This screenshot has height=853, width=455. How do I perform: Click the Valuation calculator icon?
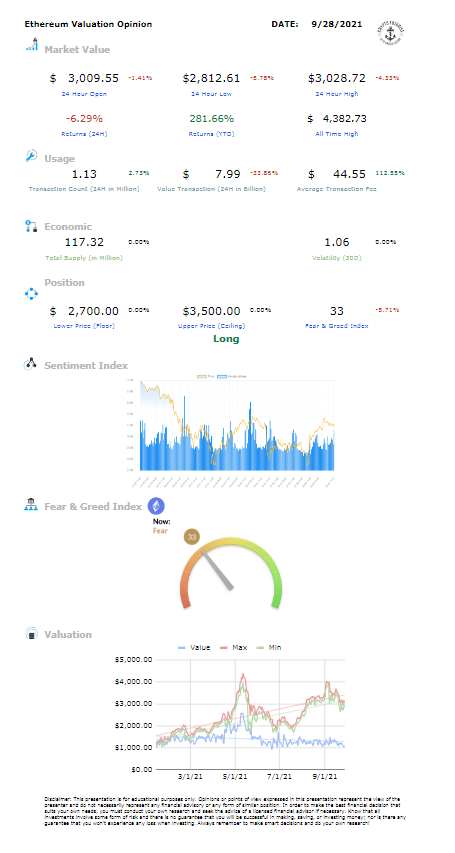tap(31, 633)
